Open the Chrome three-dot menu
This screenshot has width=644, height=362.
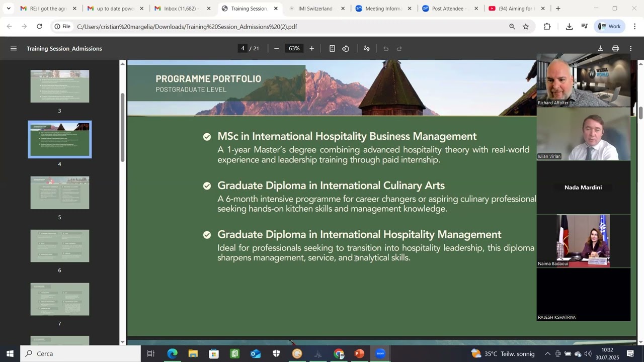coord(634,27)
